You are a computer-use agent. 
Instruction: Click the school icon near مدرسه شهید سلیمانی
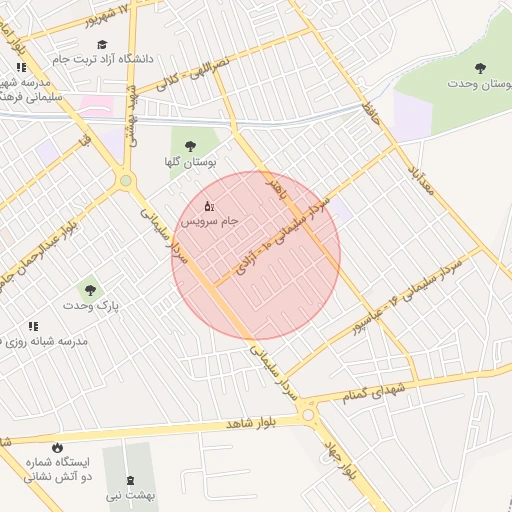click(22, 68)
